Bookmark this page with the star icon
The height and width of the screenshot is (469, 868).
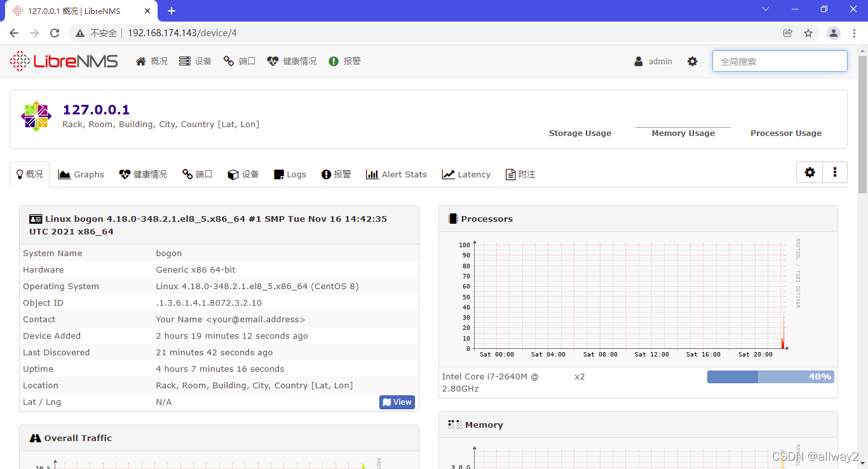pyautogui.click(x=808, y=33)
